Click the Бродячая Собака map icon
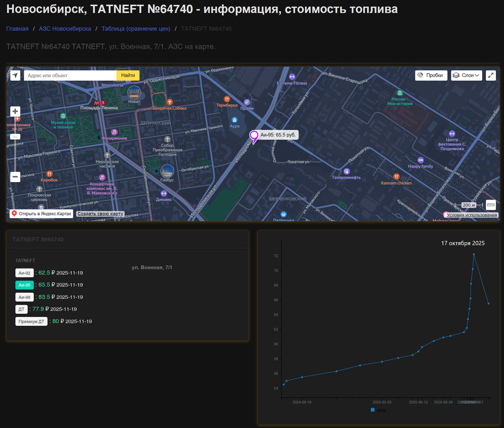 coord(169,102)
